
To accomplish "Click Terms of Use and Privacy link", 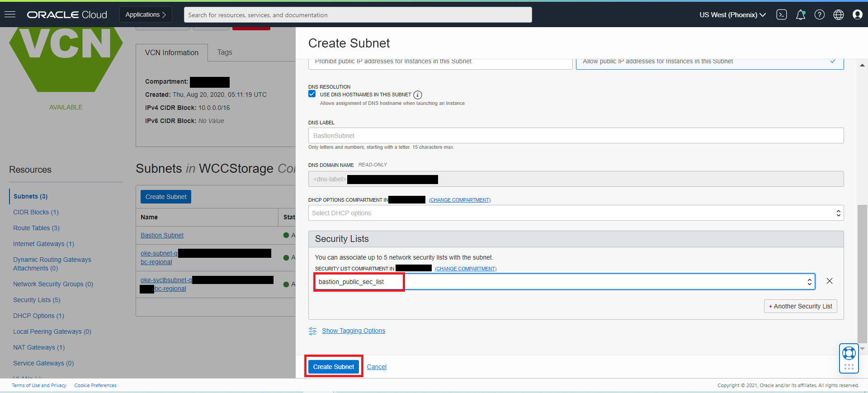I will point(39,385).
